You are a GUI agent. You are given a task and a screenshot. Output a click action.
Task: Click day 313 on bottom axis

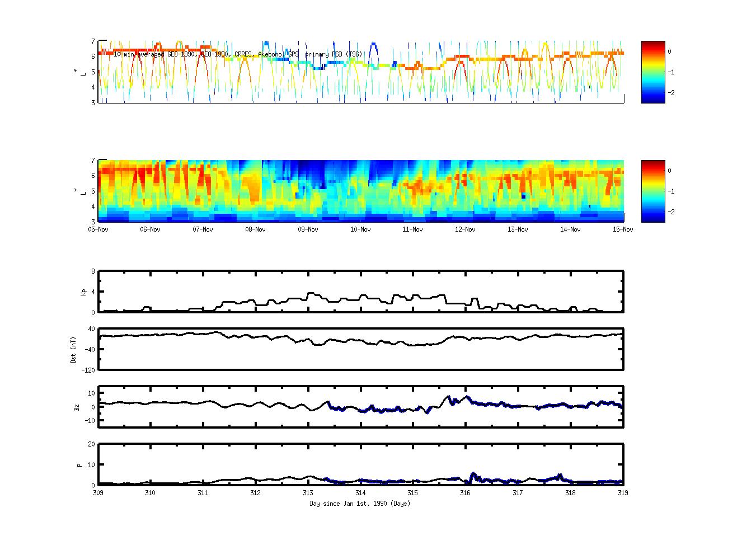308,493
